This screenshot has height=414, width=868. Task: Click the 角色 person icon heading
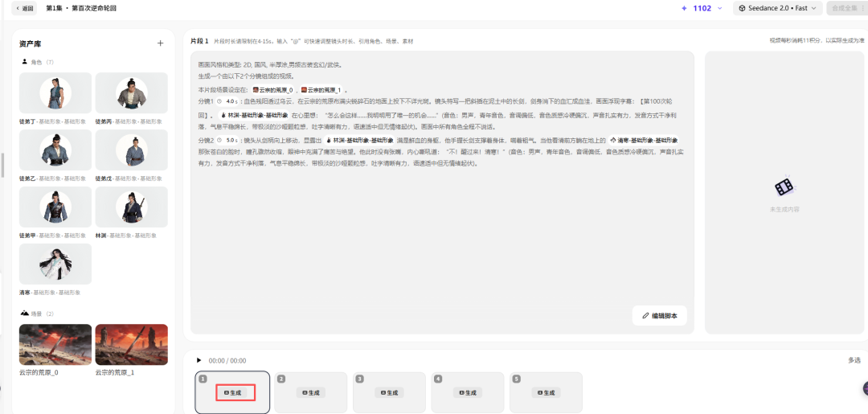[24, 62]
